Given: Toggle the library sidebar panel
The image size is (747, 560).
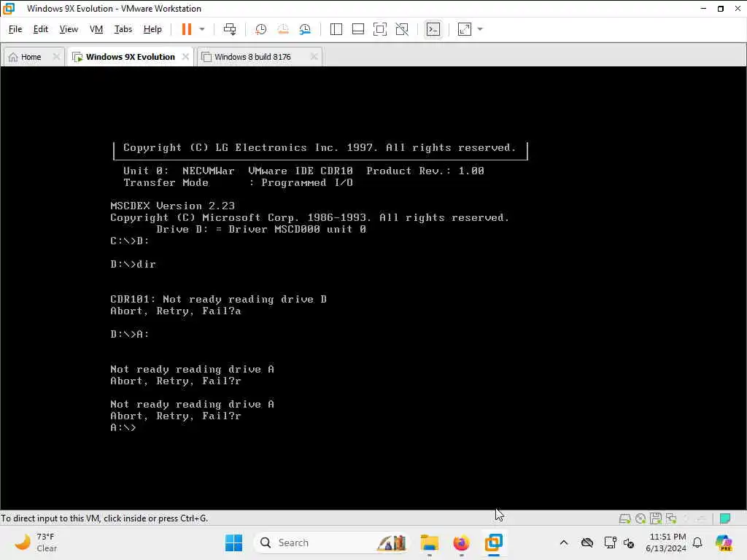Looking at the screenshot, I should click(x=336, y=29).
